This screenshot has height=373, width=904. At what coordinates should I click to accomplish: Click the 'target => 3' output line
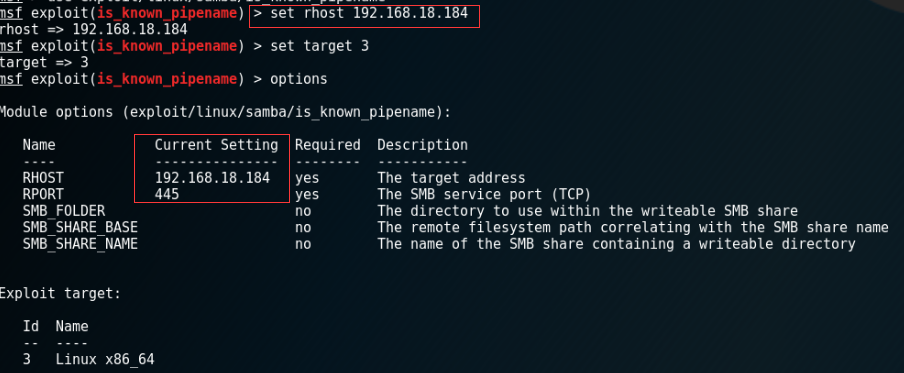click(44, 62)
